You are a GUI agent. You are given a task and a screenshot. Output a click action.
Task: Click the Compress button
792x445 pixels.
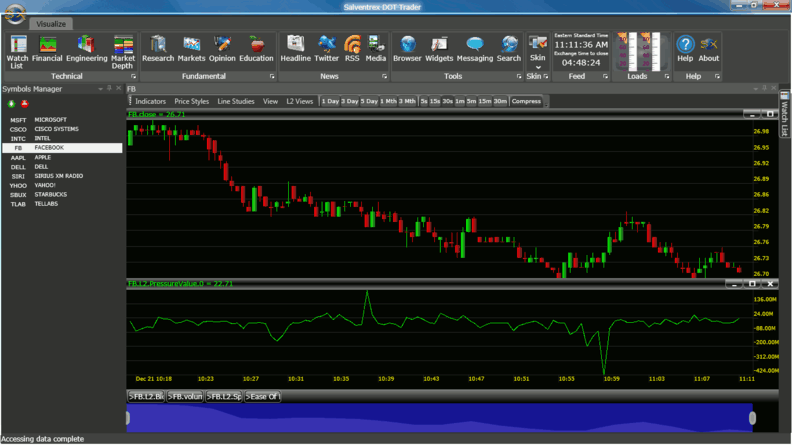click(526, 102)
